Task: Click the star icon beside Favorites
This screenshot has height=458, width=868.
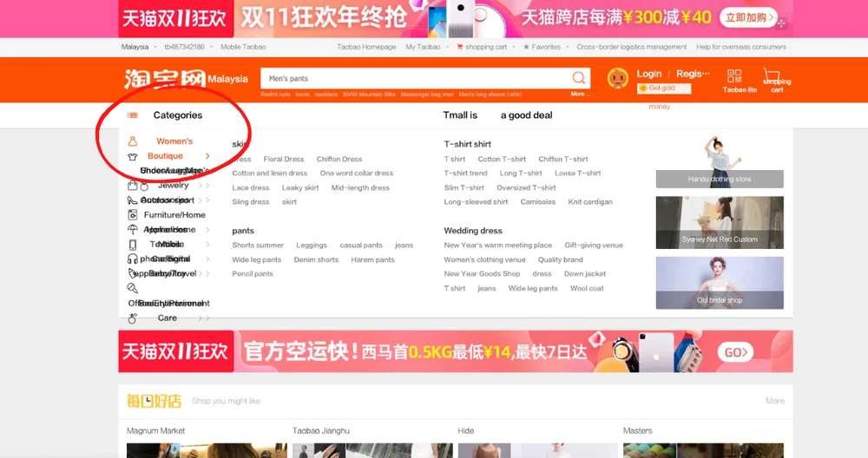Action: [x=526, y=47]
